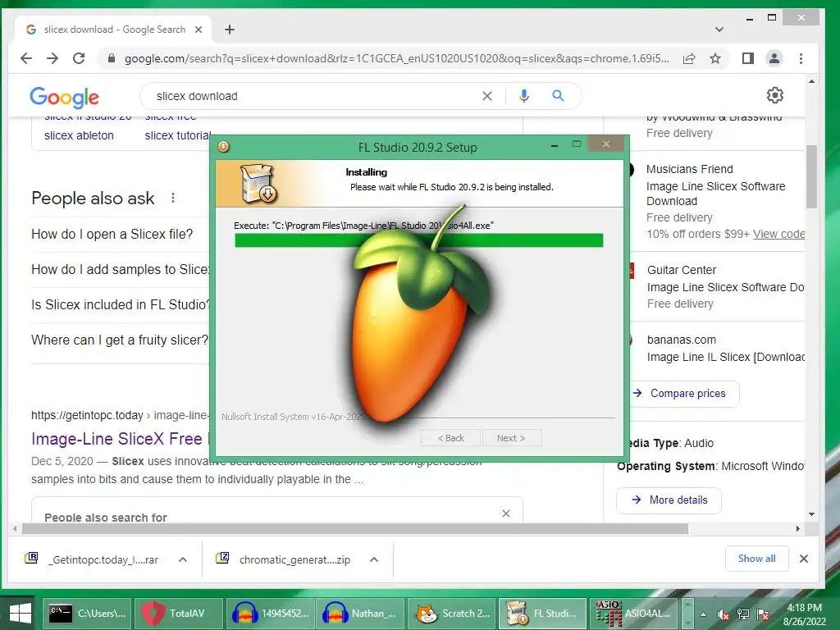Image resolution: width=840 pixels, height=630 pixels.
Task: Open the chromatic_generat zip download
Action: pos(283,559)
